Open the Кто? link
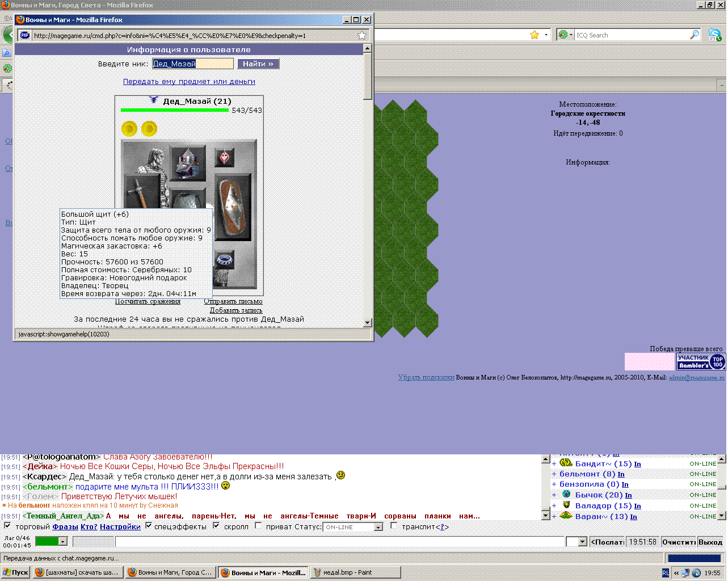The height and width of the screenshot is (582, 728). 89,526
